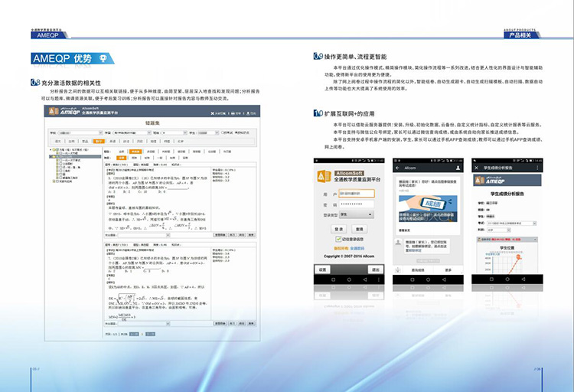The image size is (574, 392).
Task: Close the student score report with the X icon
Action: coord(478,167)
